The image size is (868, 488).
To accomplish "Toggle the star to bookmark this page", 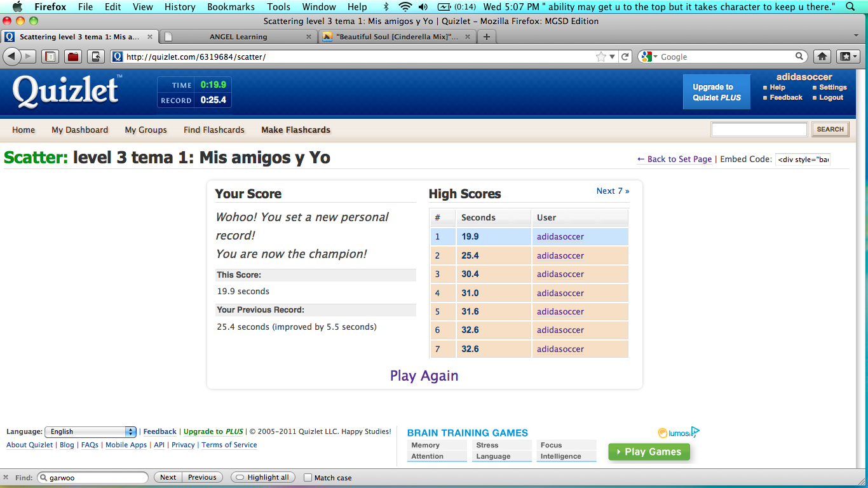I will coord(601,57).
